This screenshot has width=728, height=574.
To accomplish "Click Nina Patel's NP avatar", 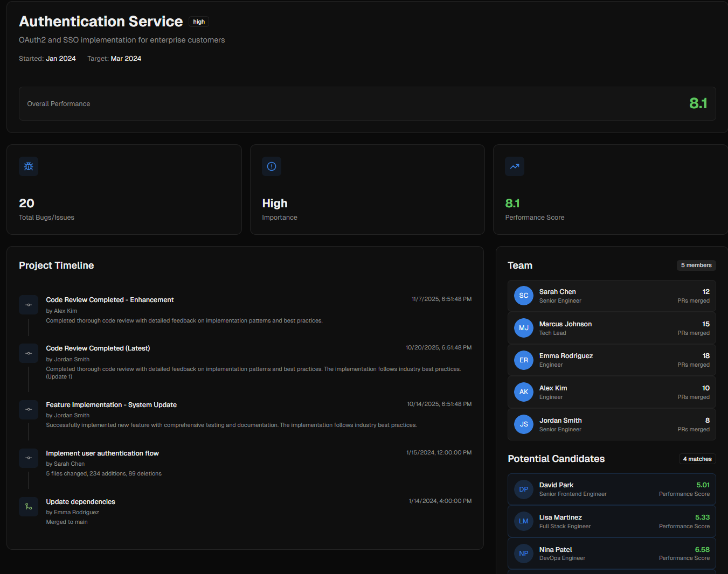I will tap(524, 554).
